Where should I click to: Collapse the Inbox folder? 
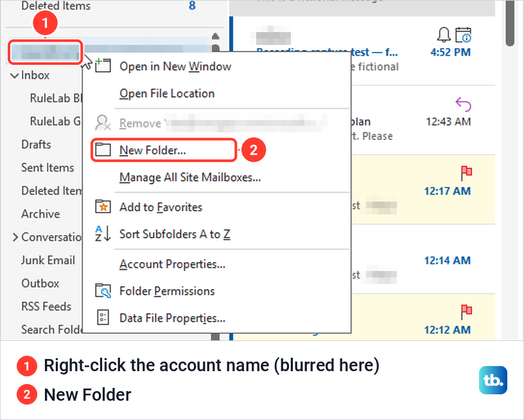[14, 76]
